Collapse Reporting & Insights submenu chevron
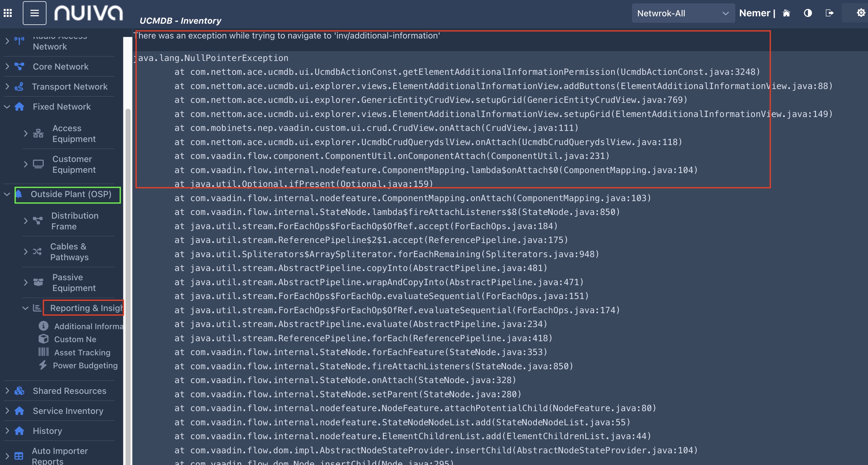Image resolution: width=868 pixels, height=465 pixels. tap(25, 308)
